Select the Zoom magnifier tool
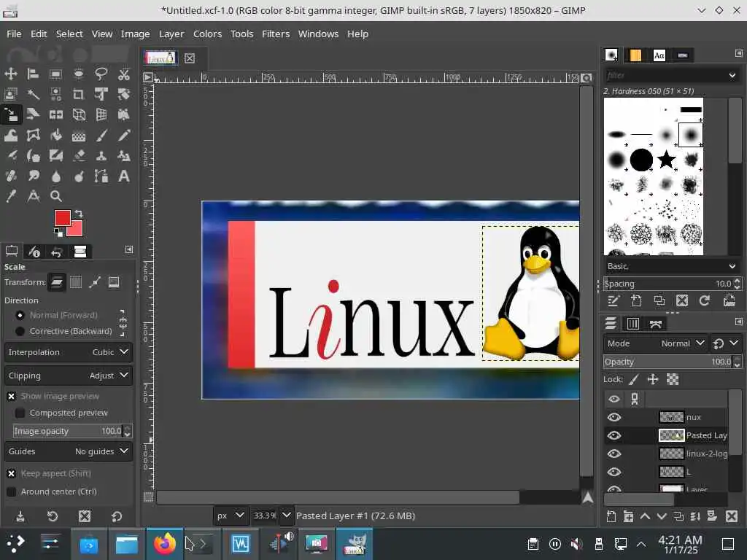Screen dimensions: 747x560 coord(55,196)
